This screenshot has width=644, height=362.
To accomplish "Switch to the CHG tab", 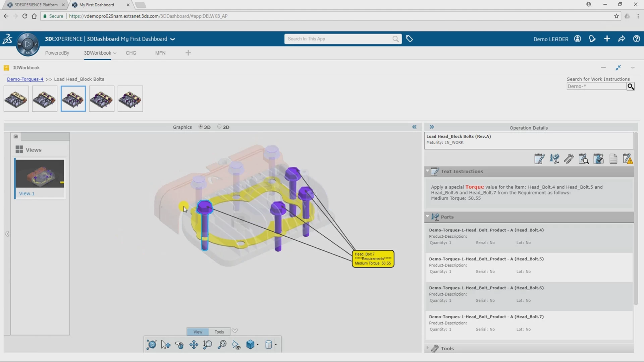I will tap(131, 53).
